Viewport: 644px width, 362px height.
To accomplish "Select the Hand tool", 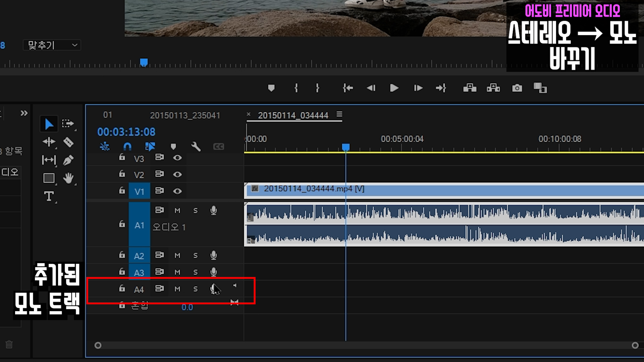I will 68,178.
